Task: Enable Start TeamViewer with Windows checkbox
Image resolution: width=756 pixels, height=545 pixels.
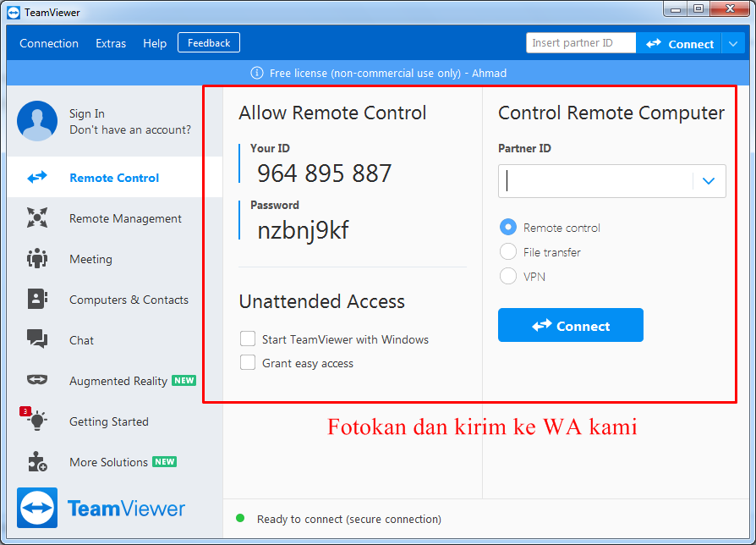Action: 248,339
